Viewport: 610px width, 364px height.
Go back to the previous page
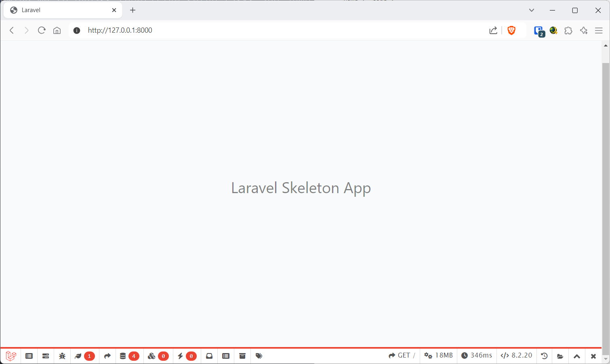coord(12,30)
